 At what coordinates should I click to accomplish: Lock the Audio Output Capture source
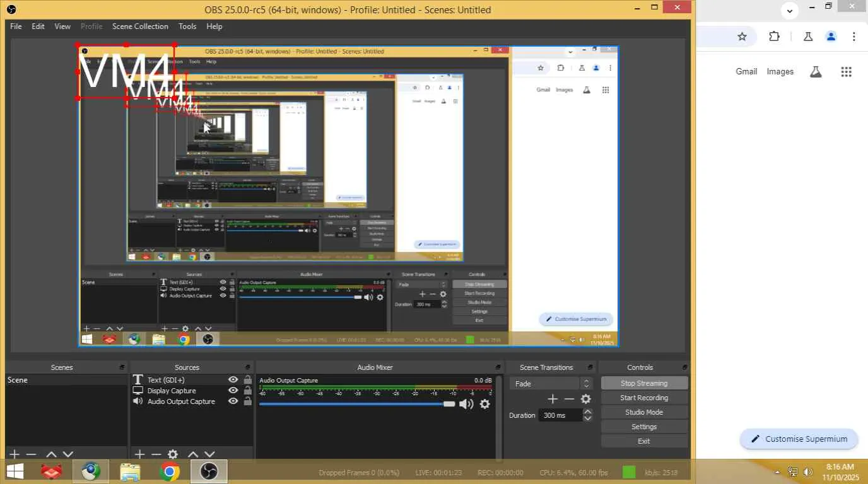[248, 401]
